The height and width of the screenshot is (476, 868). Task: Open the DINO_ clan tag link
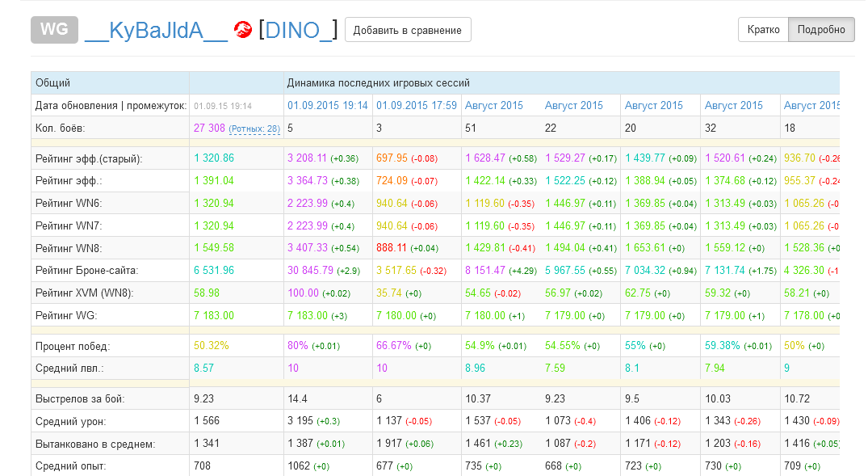(298, 30)
